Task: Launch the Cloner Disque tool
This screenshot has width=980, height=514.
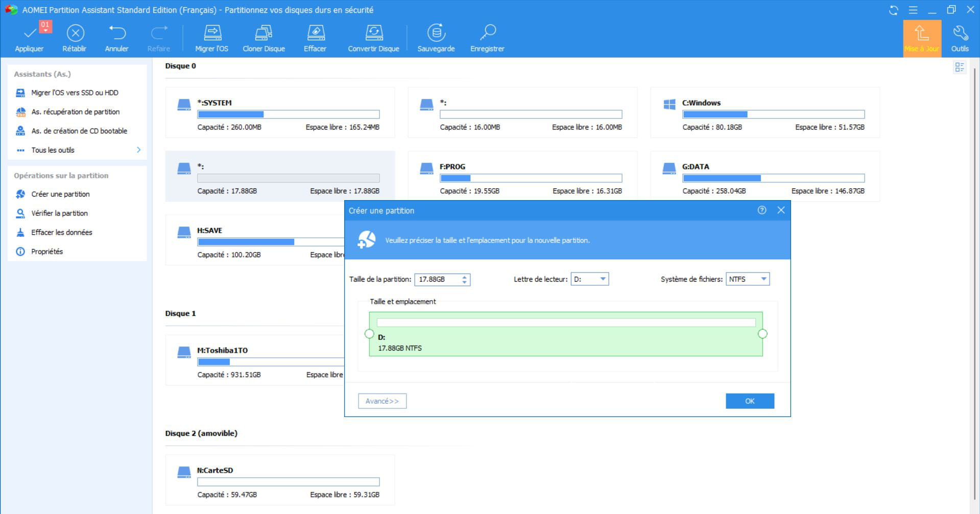Action: [x=264, y=38]
